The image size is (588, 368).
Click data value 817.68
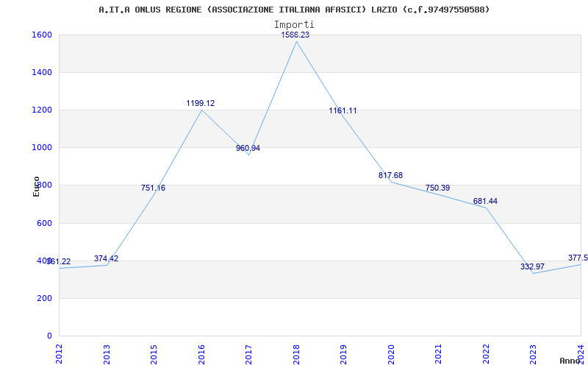pos(390,175)
